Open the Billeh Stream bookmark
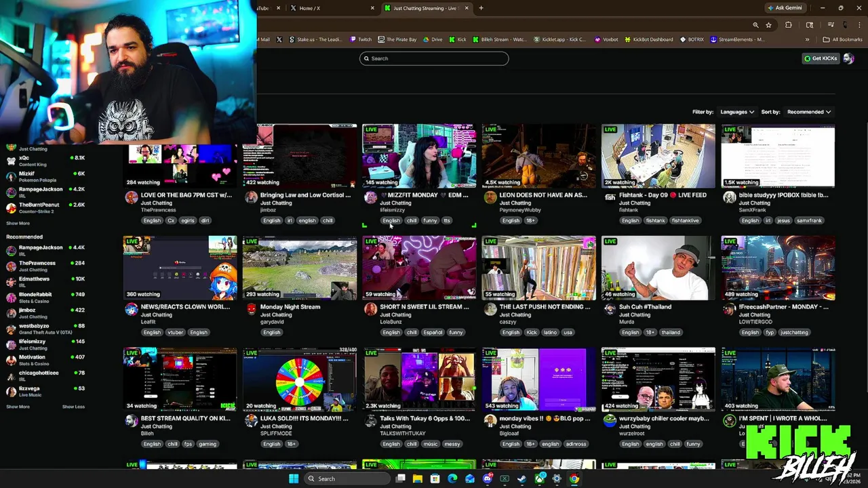 (500, 39)
